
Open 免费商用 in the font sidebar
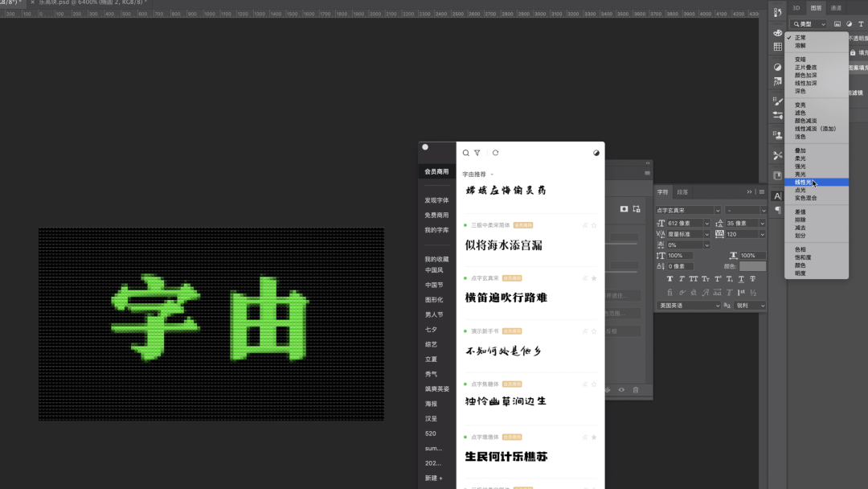(x=436, y=216)
